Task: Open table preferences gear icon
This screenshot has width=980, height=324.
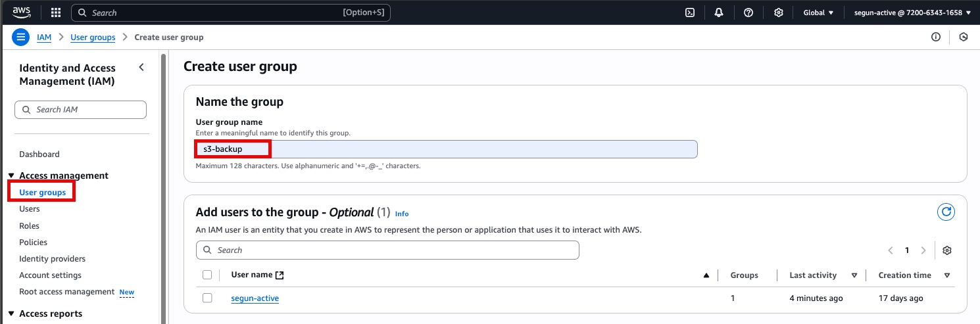Action: point(947,250)
